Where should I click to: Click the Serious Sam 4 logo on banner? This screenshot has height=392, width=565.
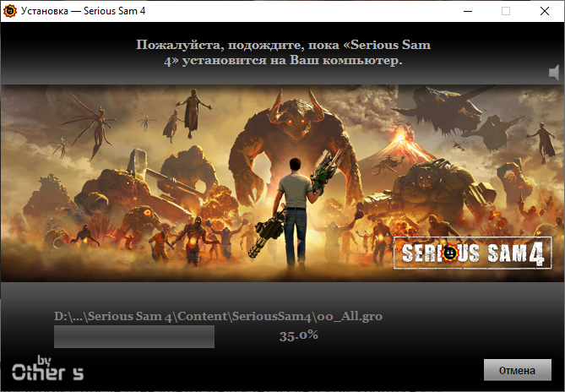pos(473,253)
